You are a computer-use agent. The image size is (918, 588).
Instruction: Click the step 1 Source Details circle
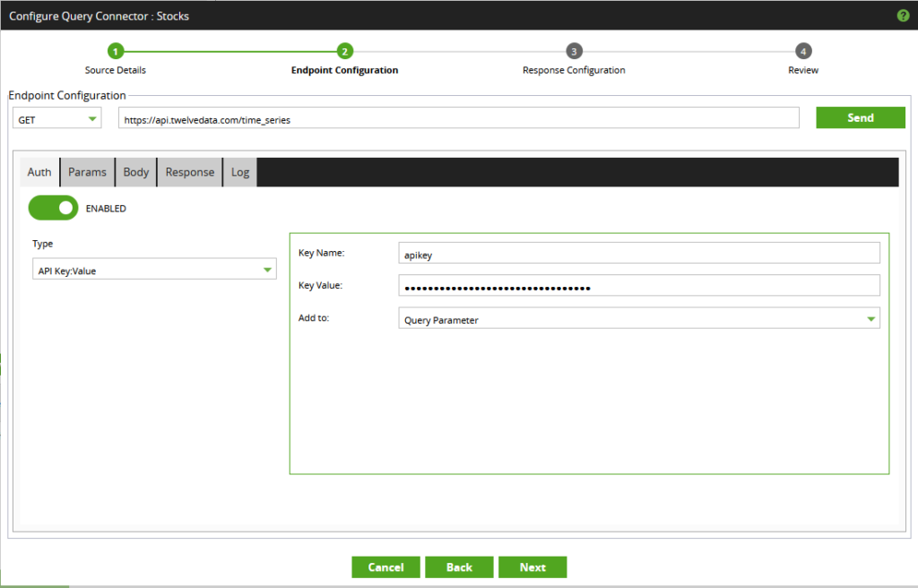115,51
